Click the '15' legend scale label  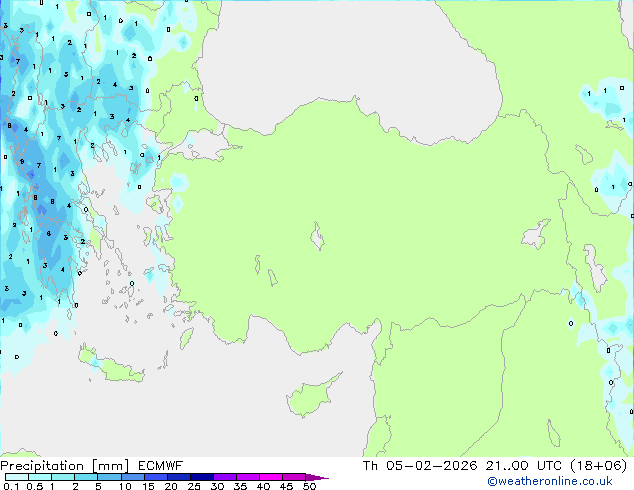pos(148,486)
